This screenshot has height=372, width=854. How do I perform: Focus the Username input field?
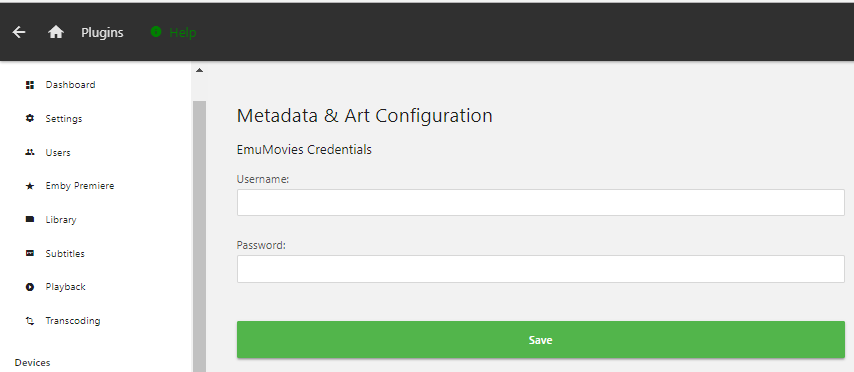541,203
